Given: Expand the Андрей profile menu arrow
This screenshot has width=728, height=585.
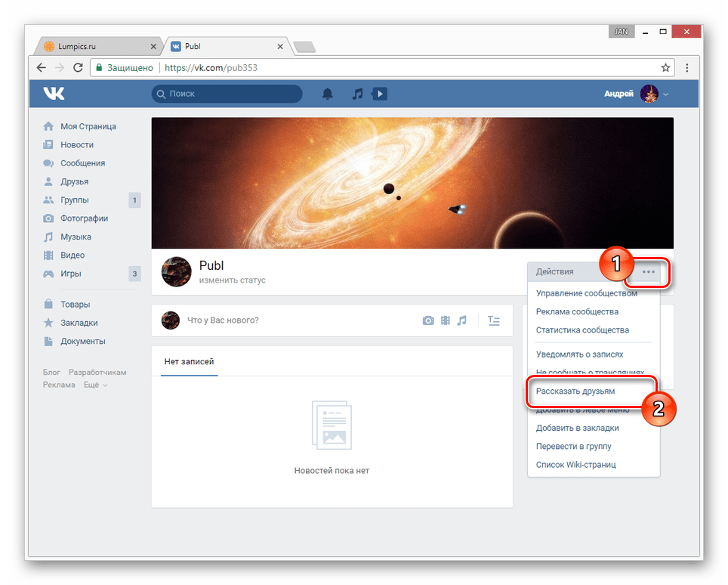Looking at the screenshot, I should tap(666, 94).
